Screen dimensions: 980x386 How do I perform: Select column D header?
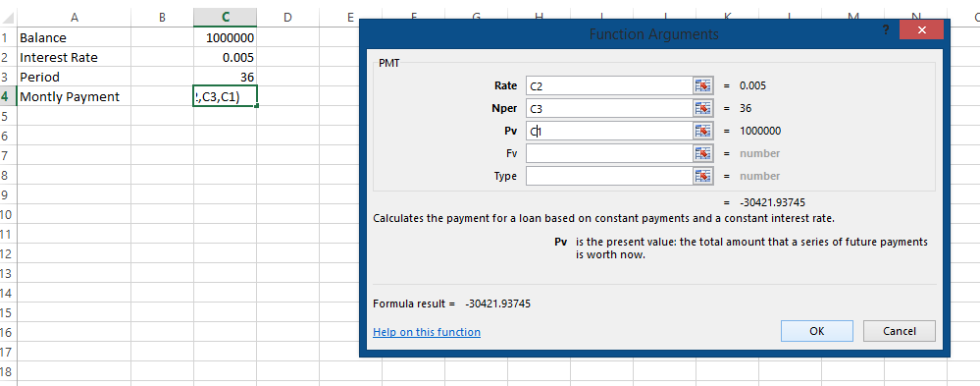coord(287,18)
